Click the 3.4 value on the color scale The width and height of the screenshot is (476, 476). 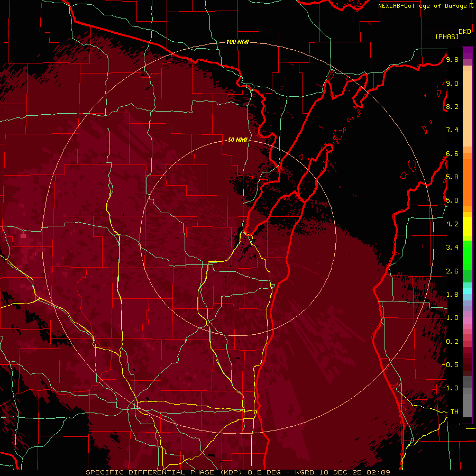tap(452, 247)
